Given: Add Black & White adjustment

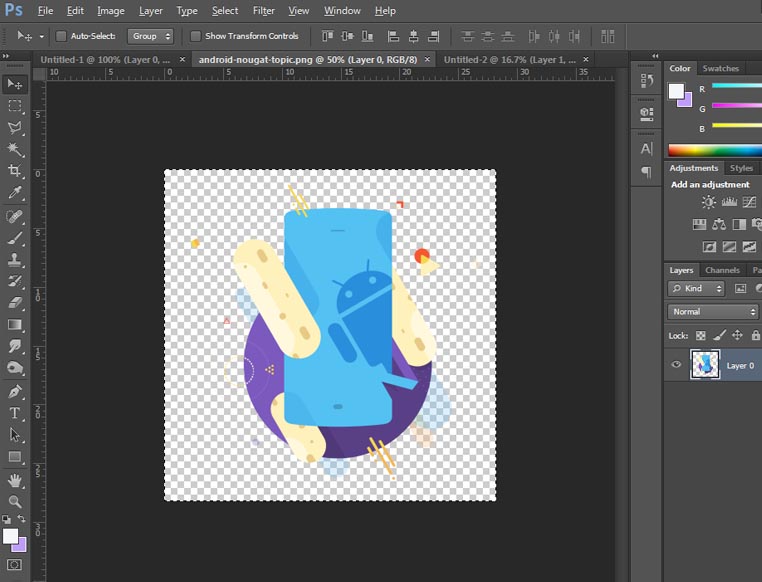Looking at the screenshot, I should click(739, 224).
